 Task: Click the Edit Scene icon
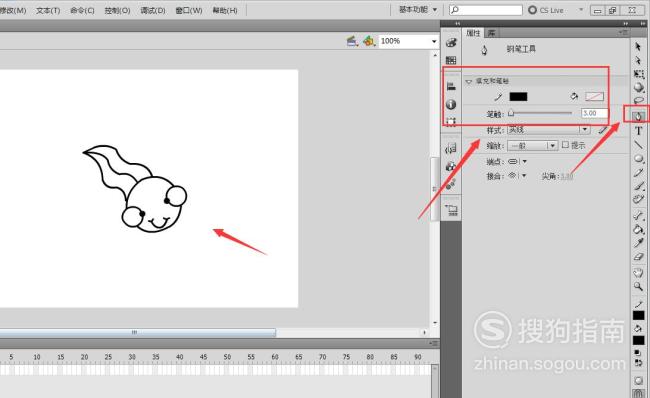coord(352,41)
